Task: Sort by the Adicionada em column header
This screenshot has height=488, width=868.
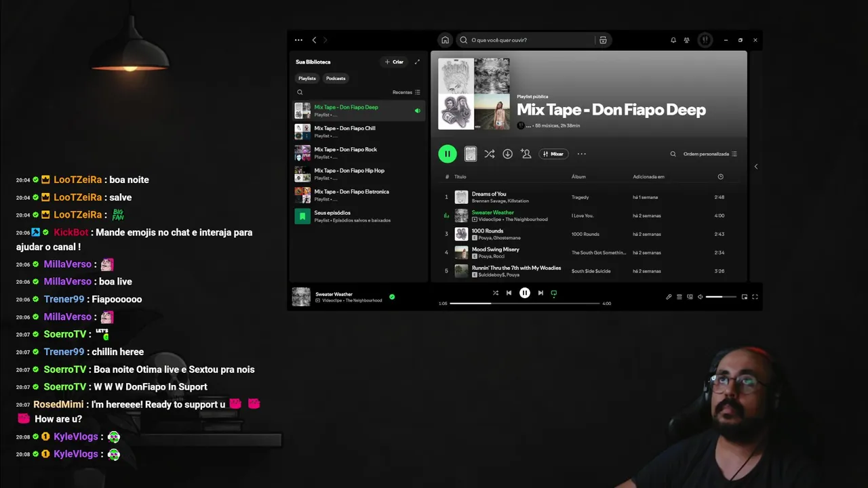Action: pyautogui.click(x=648, y=177)
